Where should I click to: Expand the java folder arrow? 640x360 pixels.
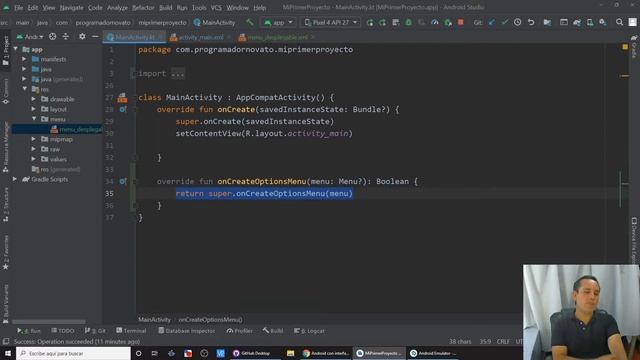(24, 69)
